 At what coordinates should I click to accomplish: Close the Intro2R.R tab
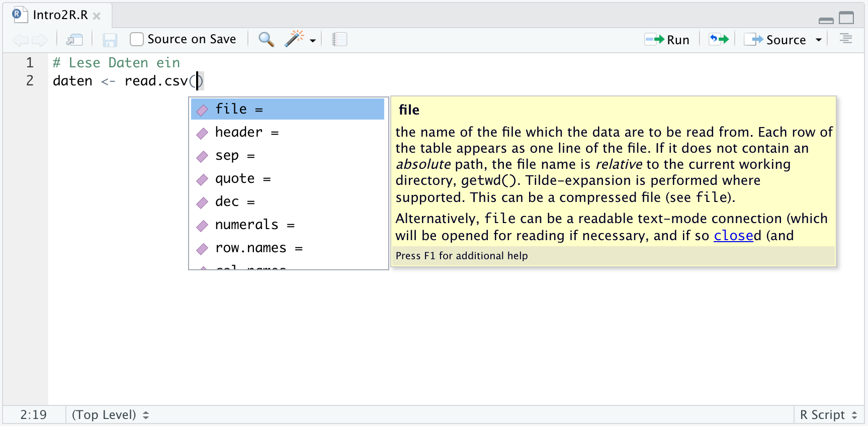(97, 16)
